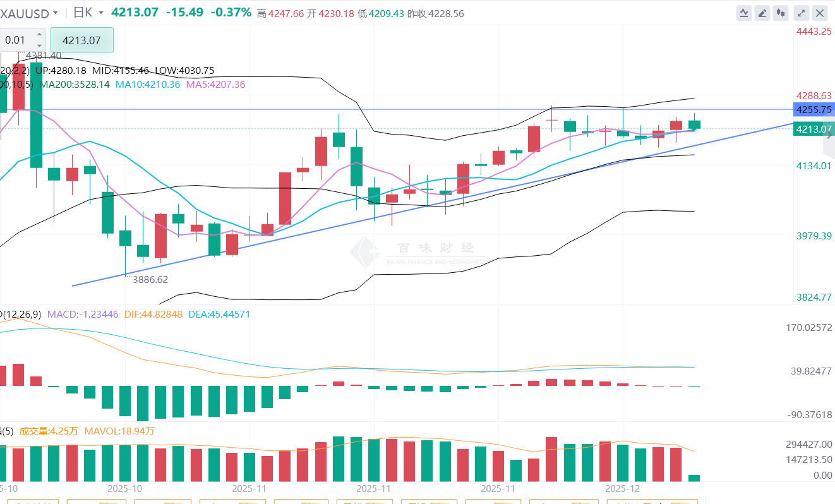The width and height of the screenshot is (835, 504).
Task: Increase the 0.01 lot size stepper
Action: (x=39, y=35)
